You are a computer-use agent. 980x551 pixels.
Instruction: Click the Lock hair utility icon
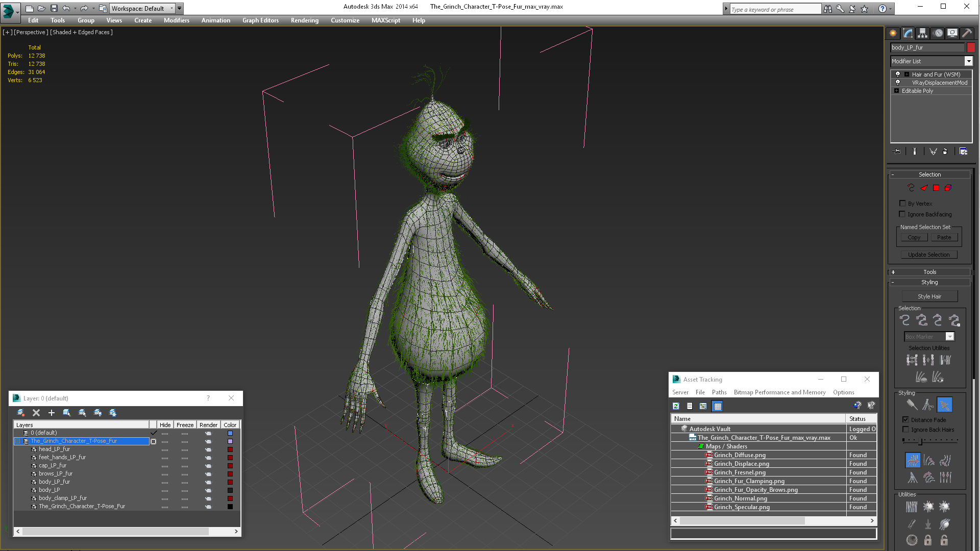(928, 540)
